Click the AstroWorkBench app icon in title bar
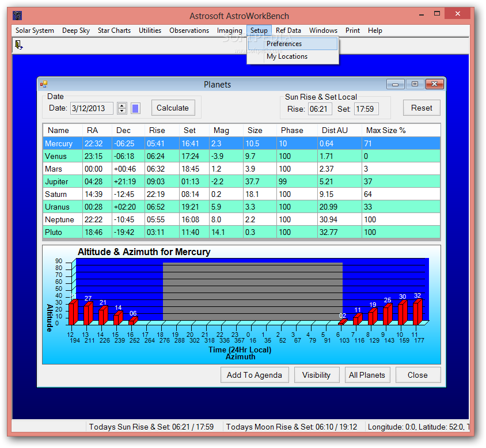The image size is (486, 448). [17, 15]
